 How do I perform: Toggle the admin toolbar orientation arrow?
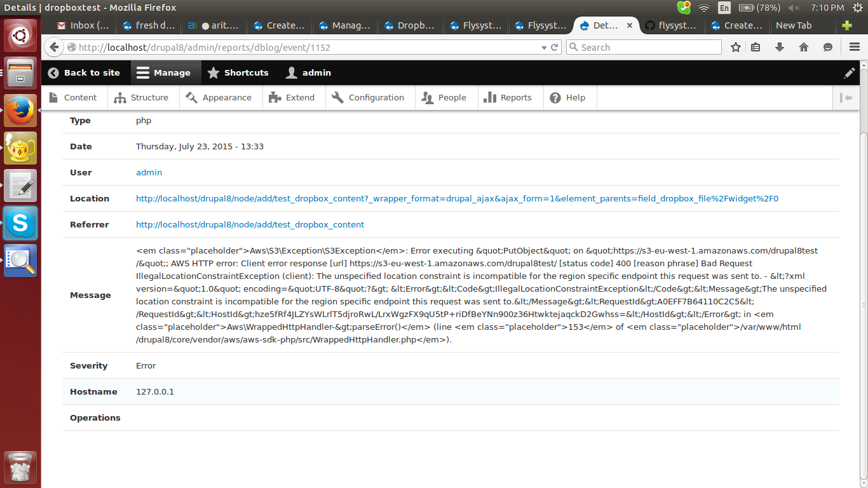(x=846, y=97)
